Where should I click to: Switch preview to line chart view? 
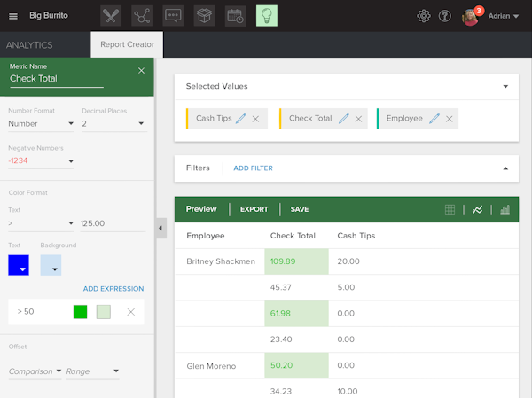tap(477, 210)
